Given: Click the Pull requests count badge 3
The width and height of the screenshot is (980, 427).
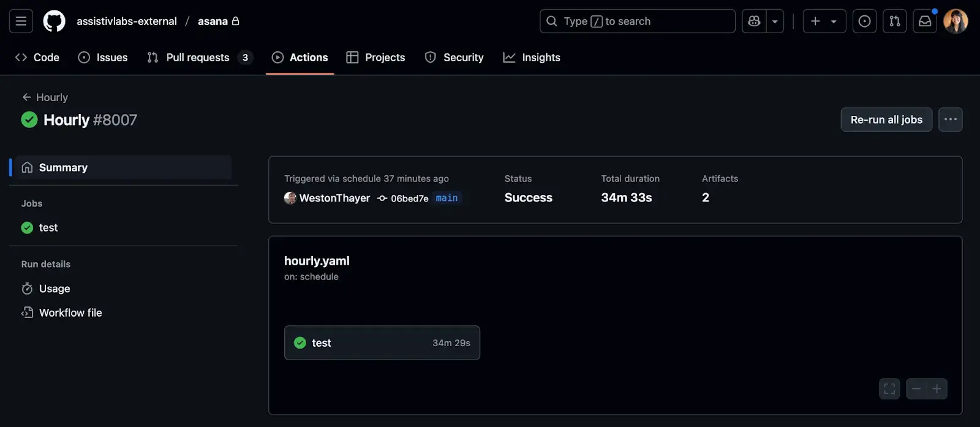Looking at the screenshot, I should 245,58.
